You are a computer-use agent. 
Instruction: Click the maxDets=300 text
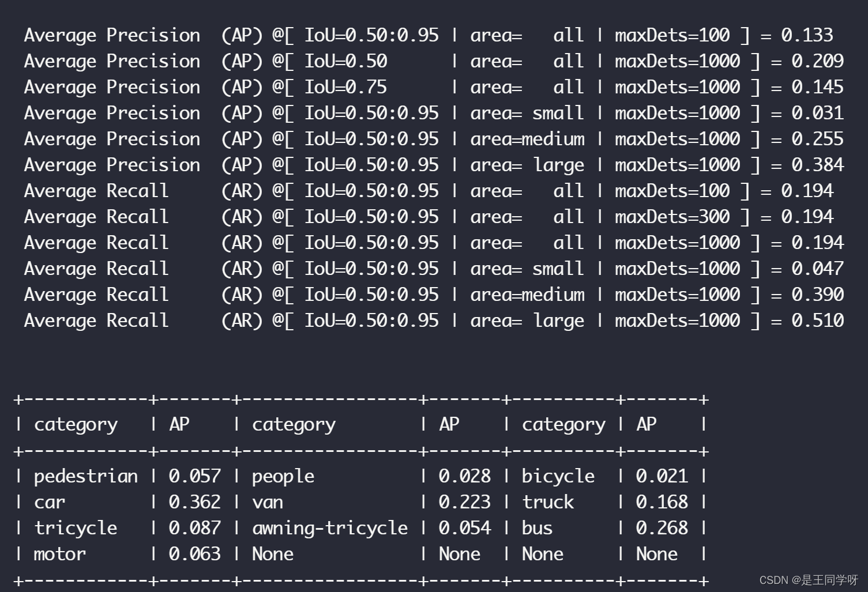tap(672, 217)
